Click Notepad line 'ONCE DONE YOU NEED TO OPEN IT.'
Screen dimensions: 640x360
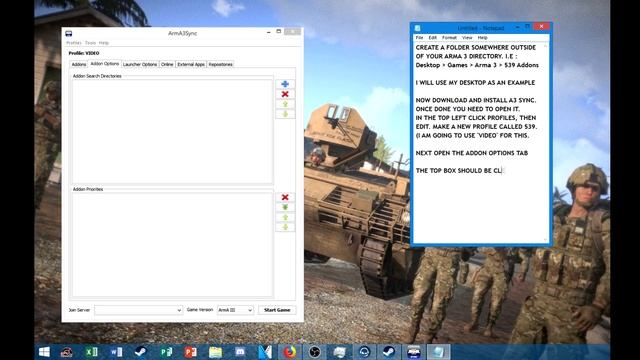468,109
